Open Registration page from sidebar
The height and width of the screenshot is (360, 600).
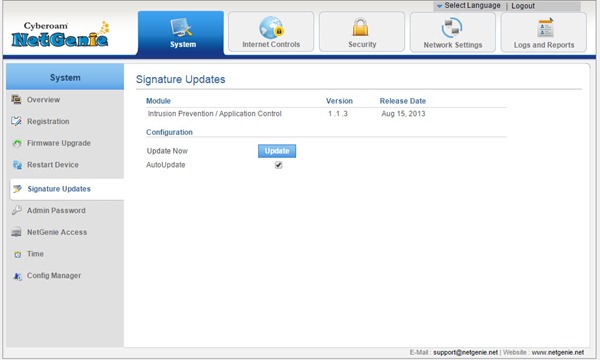point(48,121)
